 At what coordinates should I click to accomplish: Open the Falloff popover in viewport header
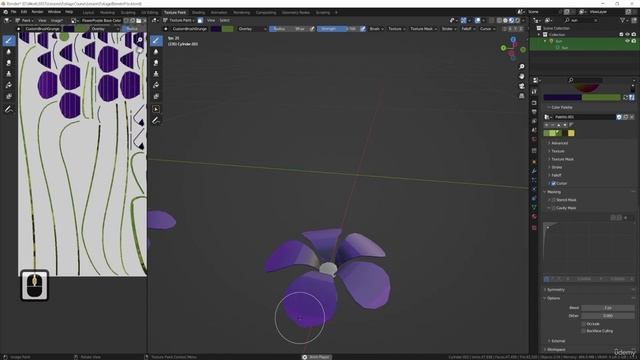tap(468, 29)
